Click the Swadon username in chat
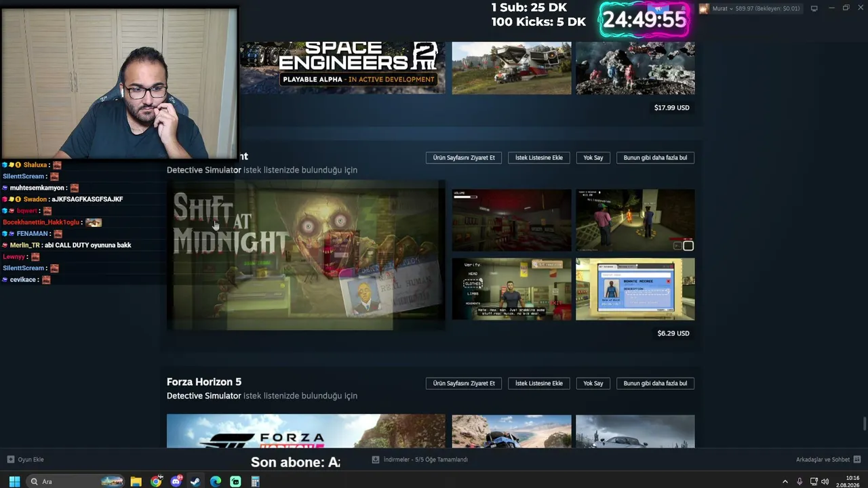Screen dimensions: 868x488 tap(35, 199)
